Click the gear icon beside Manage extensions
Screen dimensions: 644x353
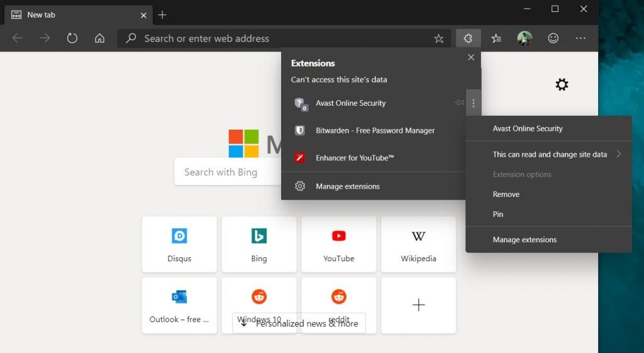pyautogui.click(x=300, y=186)
